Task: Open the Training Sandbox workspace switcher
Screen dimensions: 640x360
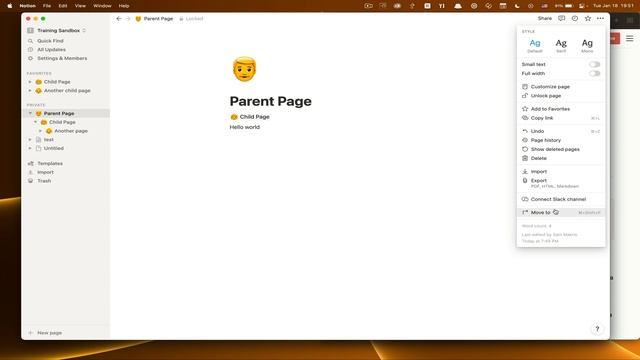Action: pos(57,31)
